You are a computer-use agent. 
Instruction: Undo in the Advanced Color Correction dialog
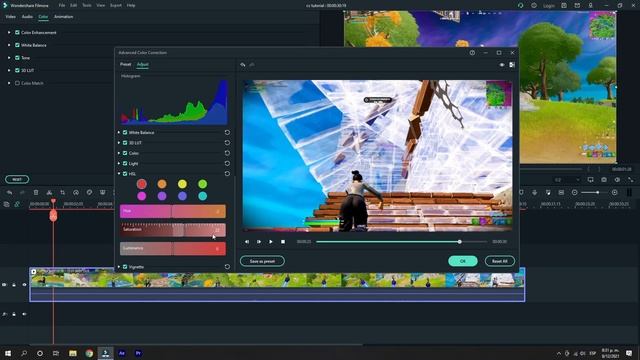pyautogui.click(x=243, y=64)
